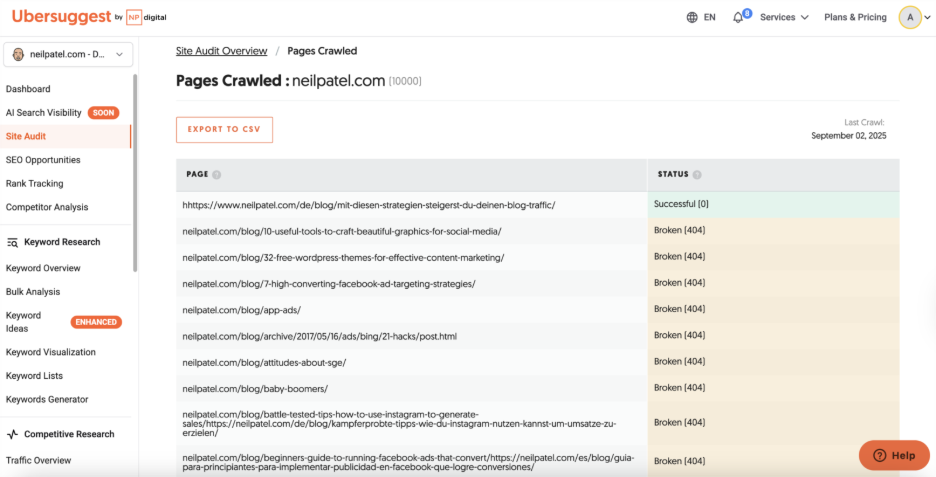Open SEO Opportunities

click(x=43, y=160)
